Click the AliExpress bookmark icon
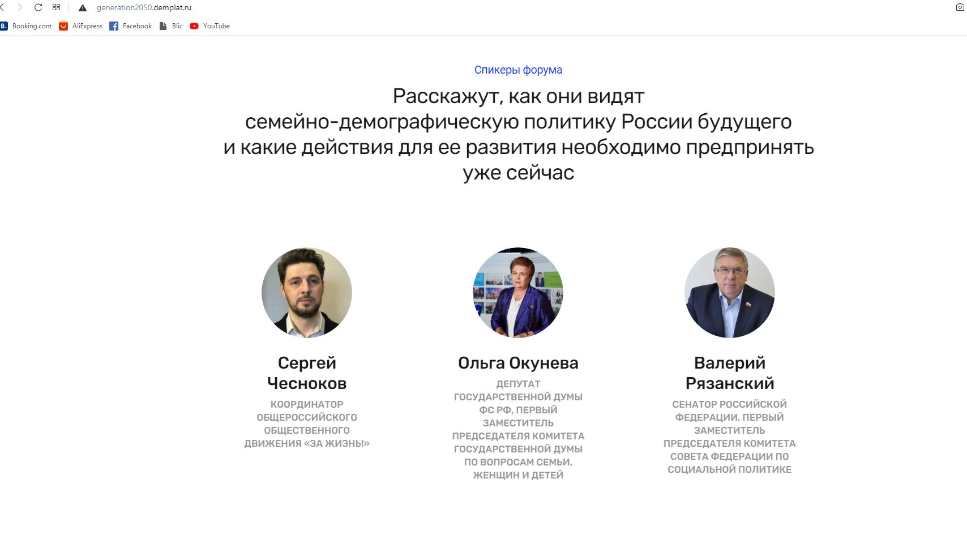 [x=63, y=26]
